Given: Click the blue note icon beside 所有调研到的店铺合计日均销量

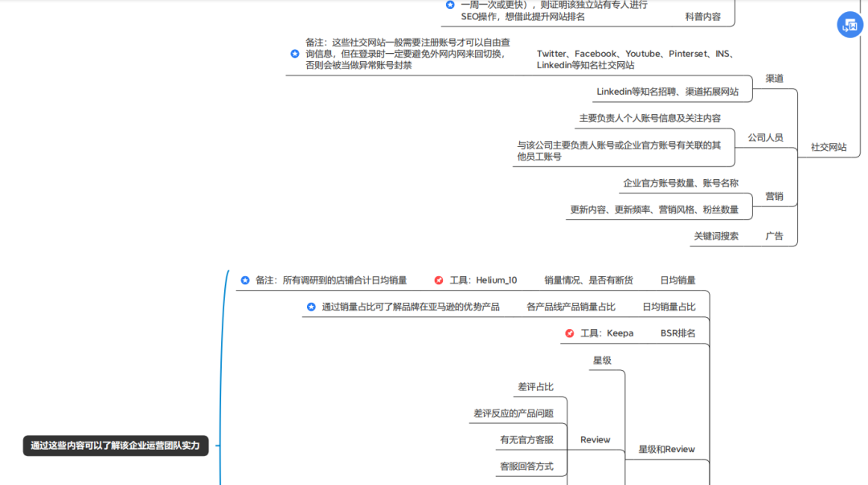Looking at the screenshot, I should [244, 279].
